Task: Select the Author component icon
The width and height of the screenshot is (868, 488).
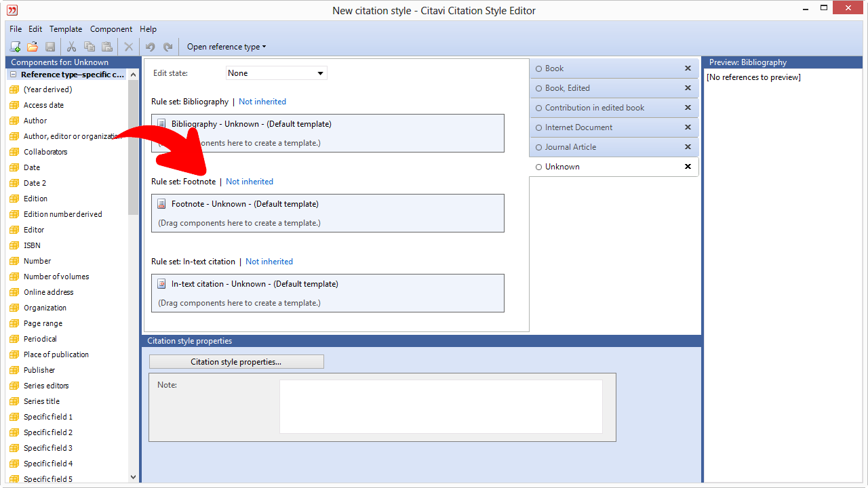Action: coord(14,121)
